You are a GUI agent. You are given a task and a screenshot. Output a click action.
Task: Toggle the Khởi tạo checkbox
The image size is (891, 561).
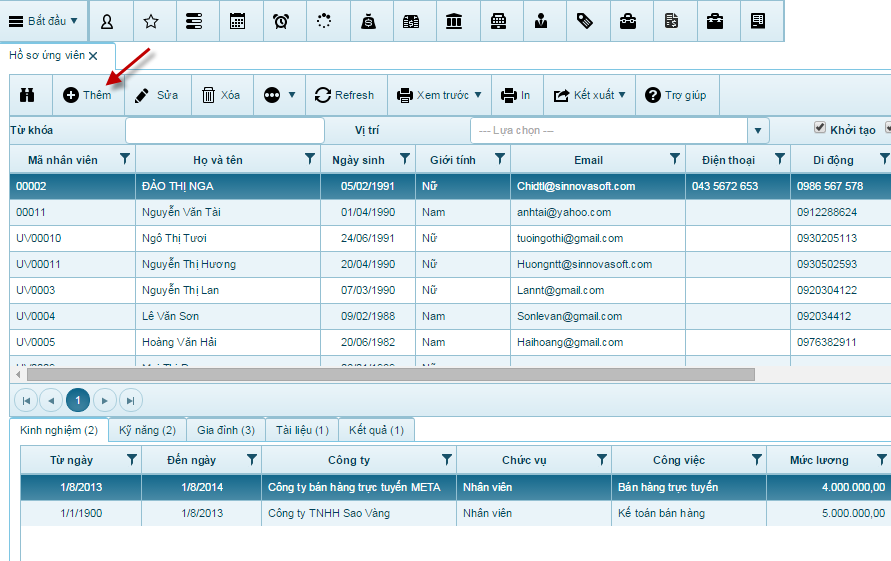(x=820, y=129)
